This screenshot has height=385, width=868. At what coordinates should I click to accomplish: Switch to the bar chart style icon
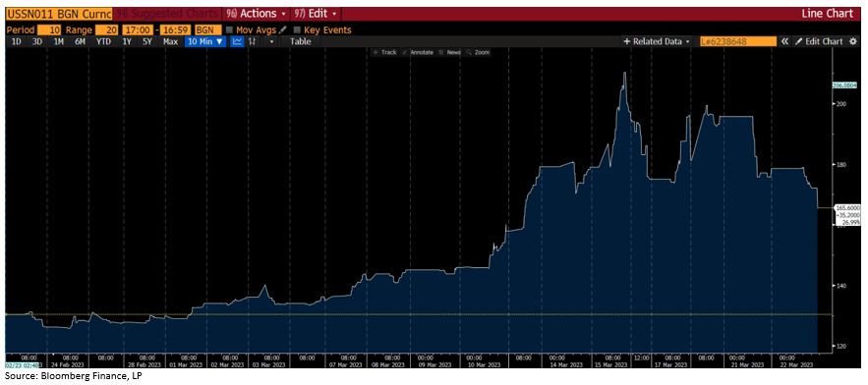(252, 41)
